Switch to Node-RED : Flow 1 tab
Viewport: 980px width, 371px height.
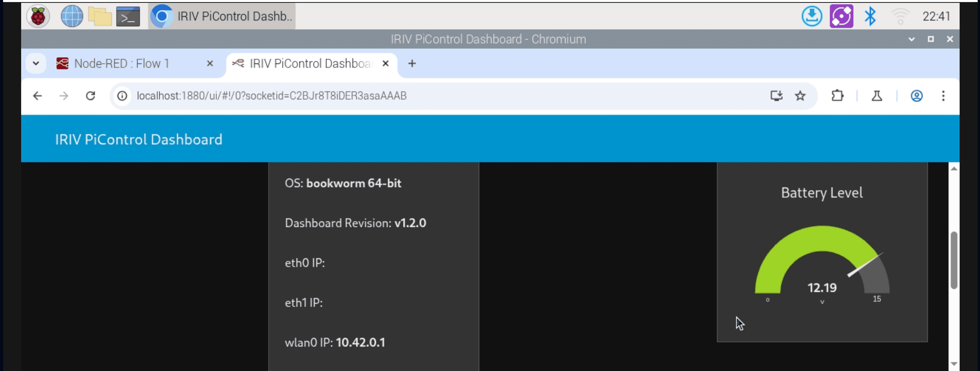coord(122,63)
